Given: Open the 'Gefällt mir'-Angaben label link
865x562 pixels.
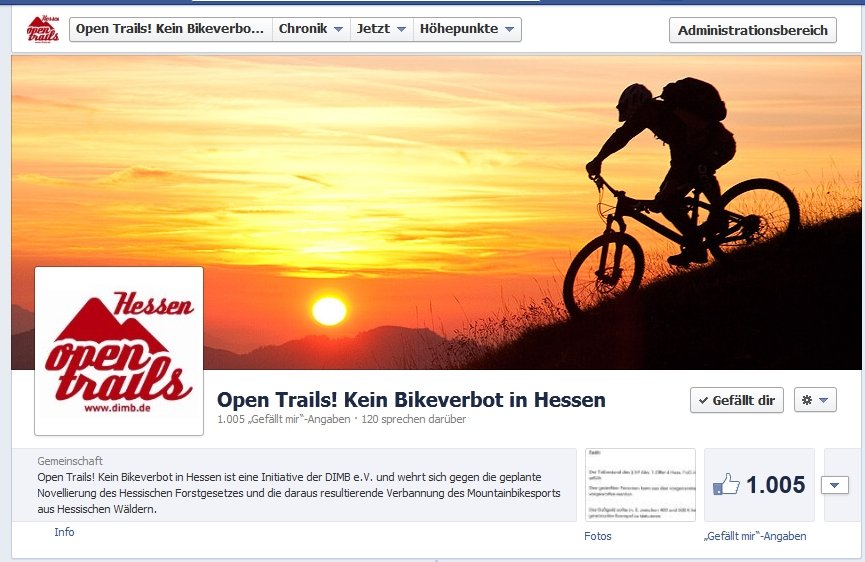Looking at the screenshot, I should pyautogui.click(x=755, y=536).
